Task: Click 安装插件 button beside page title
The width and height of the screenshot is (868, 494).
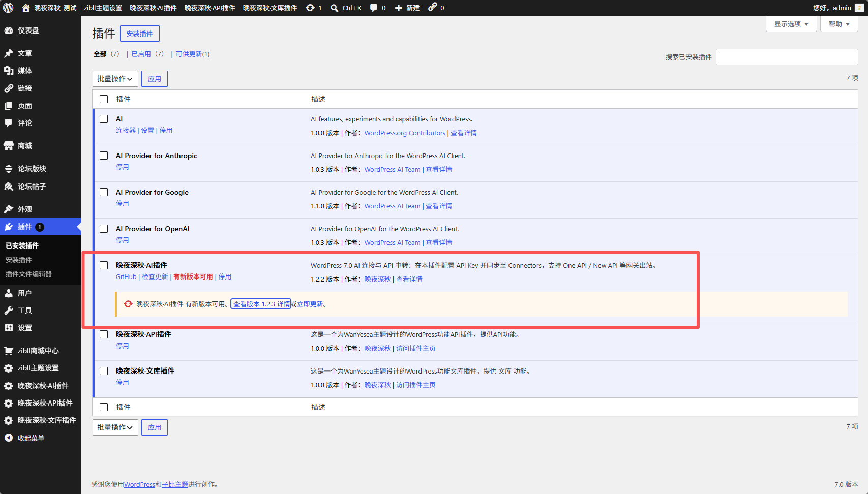Action: [140, 34]
